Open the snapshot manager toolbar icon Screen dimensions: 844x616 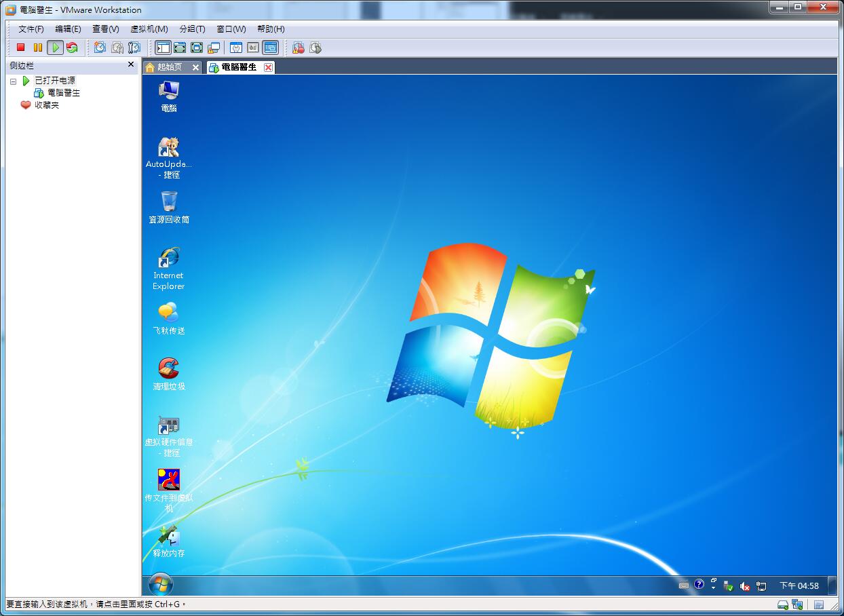[x=134, y=47]
